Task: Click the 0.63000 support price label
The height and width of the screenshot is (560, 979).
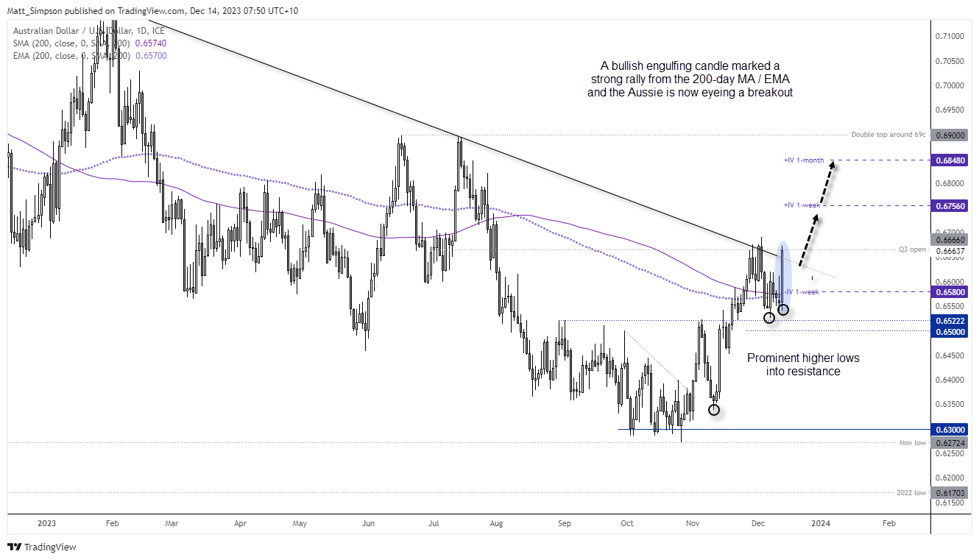Action: coord(950,429)
